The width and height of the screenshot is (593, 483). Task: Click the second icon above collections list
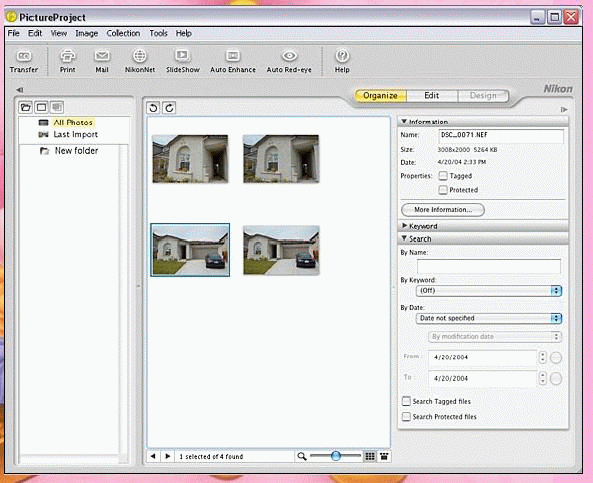tap(41, 107)
